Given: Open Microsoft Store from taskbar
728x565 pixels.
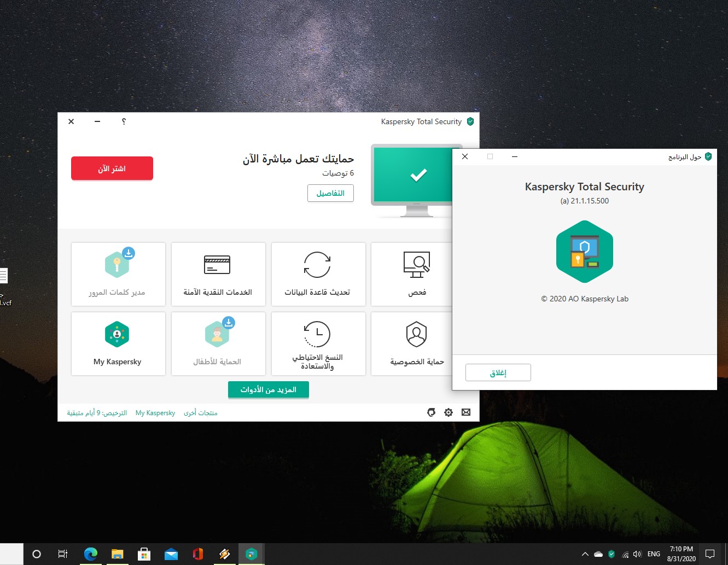Looking at the screenshot, I should pyautogui.click(x=144, y=554).
